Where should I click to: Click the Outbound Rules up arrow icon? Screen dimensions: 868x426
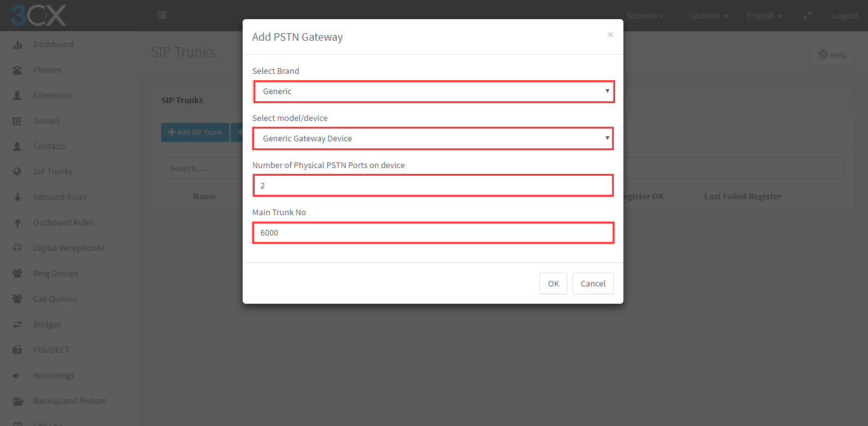click(18, 223)
